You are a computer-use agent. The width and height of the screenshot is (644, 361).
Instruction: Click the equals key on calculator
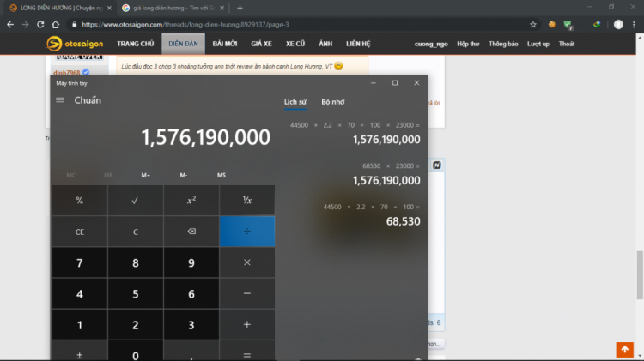pyautogui.click(x=247, y=352)
